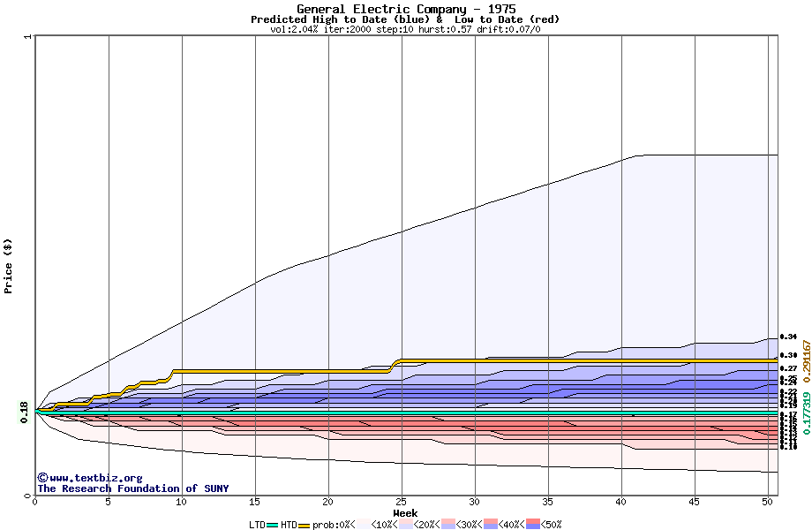Viewport: 812px width, 530px height.
Task: Click the 10% to 20% probability swatch
Action: coord(406,524)
